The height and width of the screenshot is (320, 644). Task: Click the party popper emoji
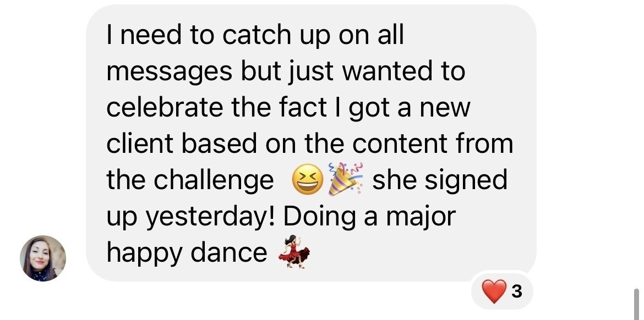point(346,179)
